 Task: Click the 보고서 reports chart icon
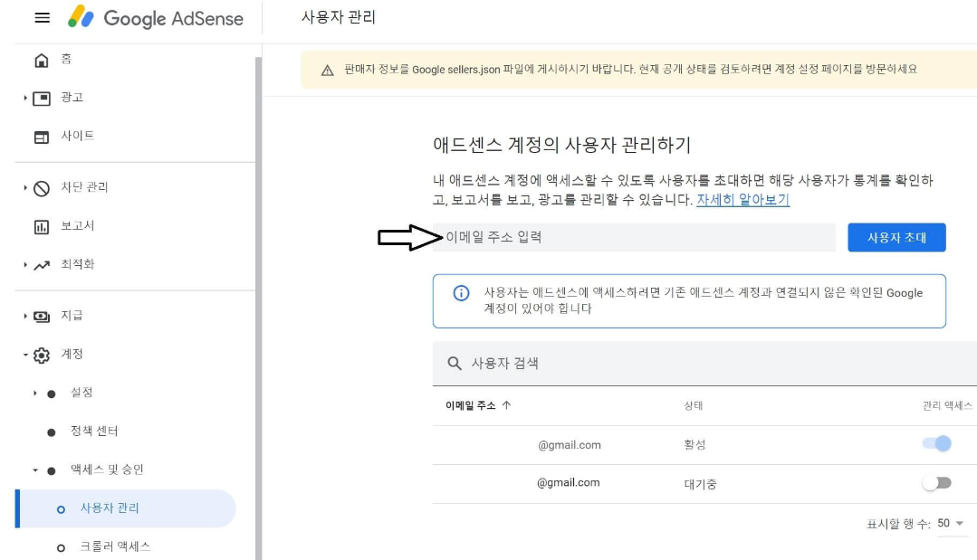[41, 227]
